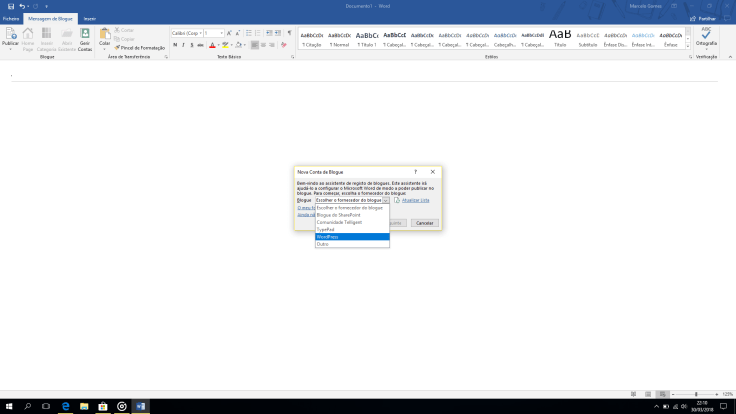Click the Save icon in title bar
This screenshot has height=414, width=736.
[10, 6]
